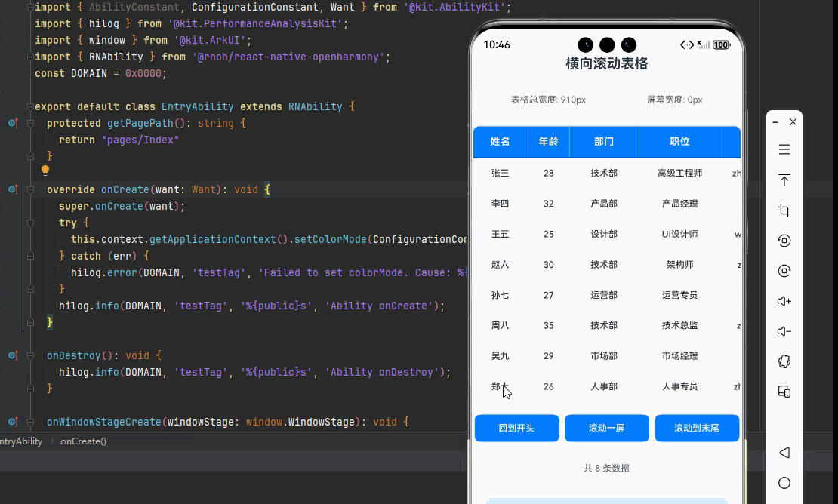Take an emulator screenshot with crop icon
The height and width of the screenshot is (504, 838).
tap(784, 211)
